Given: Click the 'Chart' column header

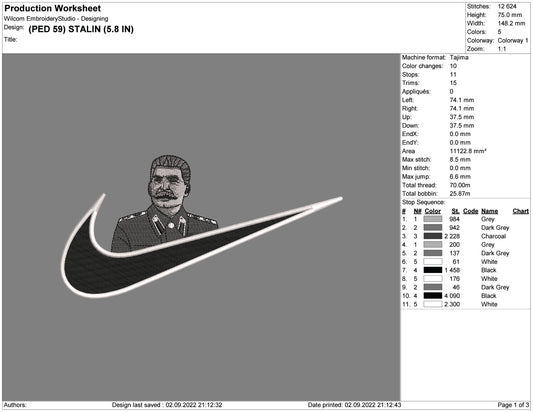Looking at the screenshot, I should coord(520,211).
